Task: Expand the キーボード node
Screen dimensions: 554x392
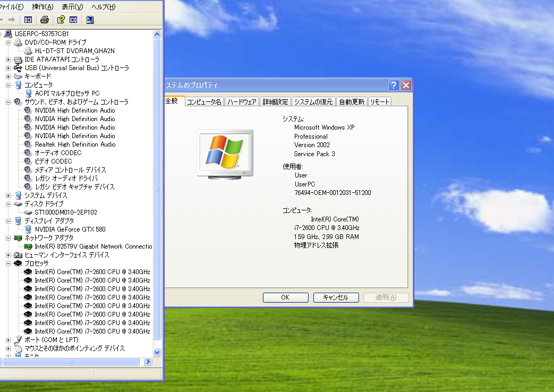Action: (8, 76)
